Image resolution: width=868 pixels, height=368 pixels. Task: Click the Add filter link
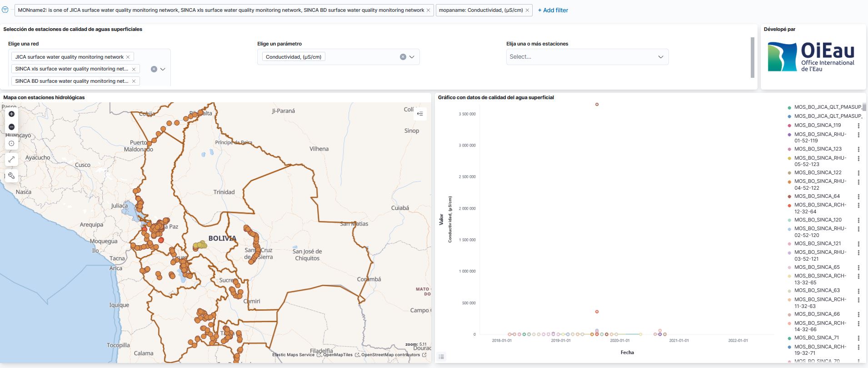pyautogui.click(x=553, y=10)
